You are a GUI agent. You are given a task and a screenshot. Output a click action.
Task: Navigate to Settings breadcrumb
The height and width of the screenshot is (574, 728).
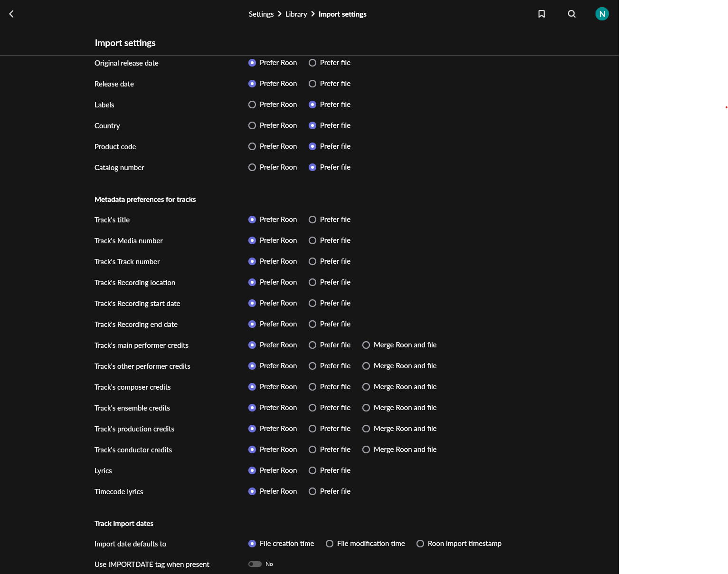tap(261, 14)
